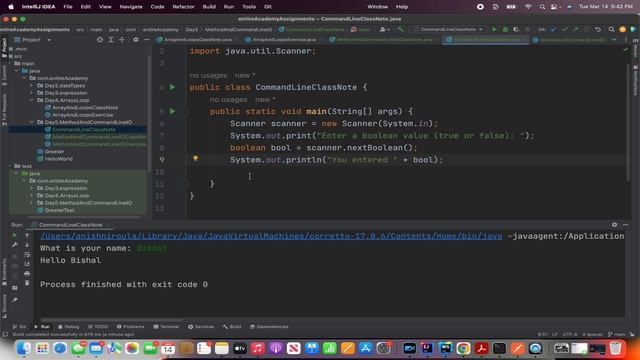The width and height of the screenshot is (640, 360).
Task: Open the Build menu
Action: pyautogui.click(x=209, y=7)
